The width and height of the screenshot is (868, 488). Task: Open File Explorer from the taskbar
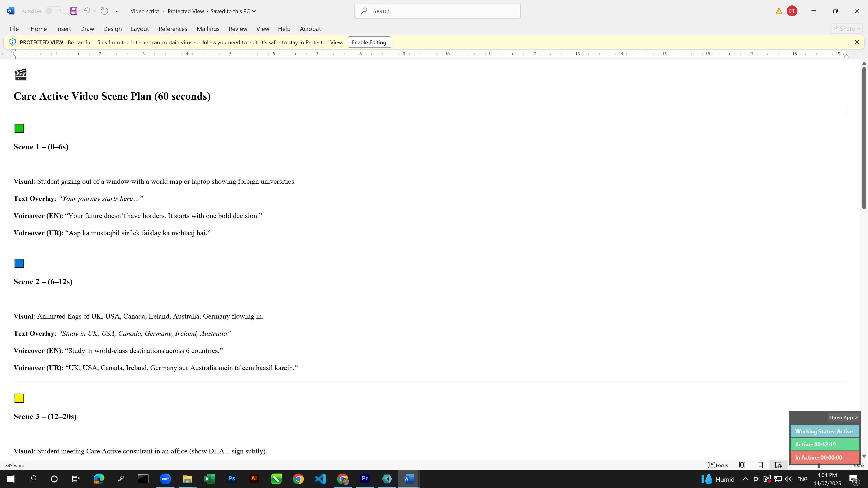tap(187, 479)
